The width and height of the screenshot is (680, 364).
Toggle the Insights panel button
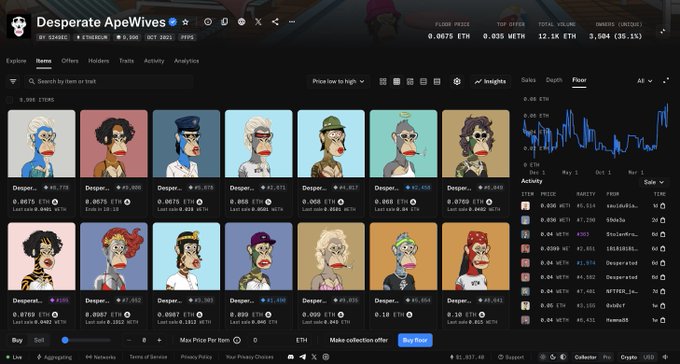coord(490,82)
